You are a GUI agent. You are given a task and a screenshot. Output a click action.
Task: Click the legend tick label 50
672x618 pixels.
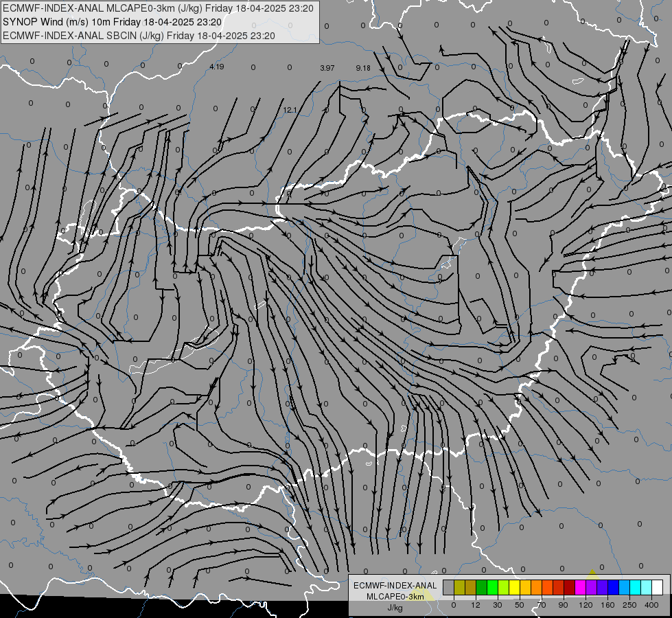pos(520,605)
